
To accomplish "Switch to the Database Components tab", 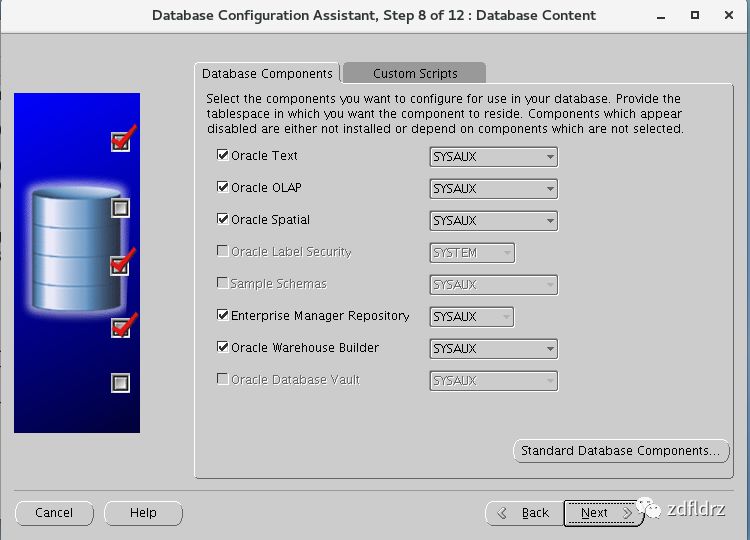I will (267, 74).
